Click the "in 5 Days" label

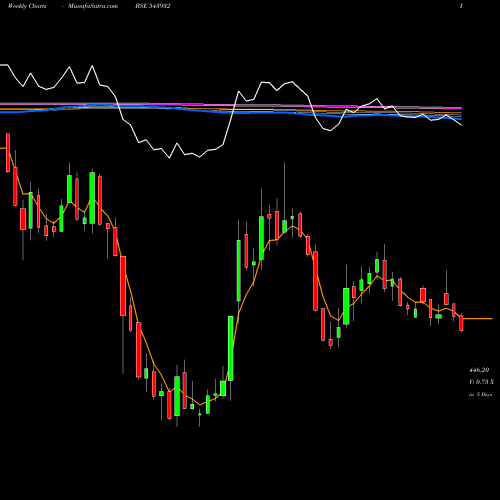click(480, 394)
